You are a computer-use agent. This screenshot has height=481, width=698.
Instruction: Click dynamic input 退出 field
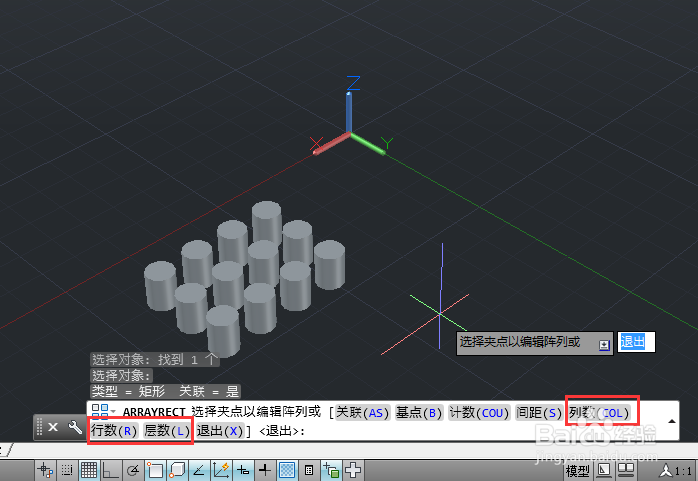pos(636,342)
